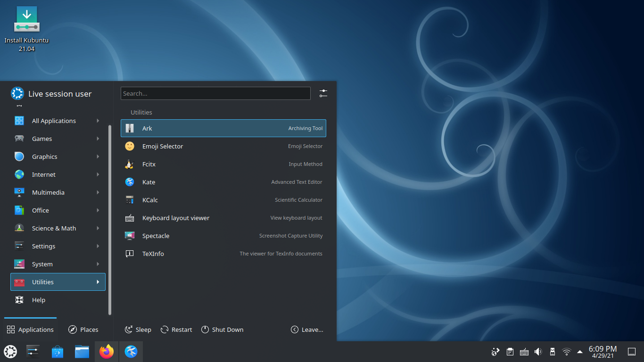
Task: Click the 'Screenshot Capture Utility' description
Action: click(x=291, y=236)
